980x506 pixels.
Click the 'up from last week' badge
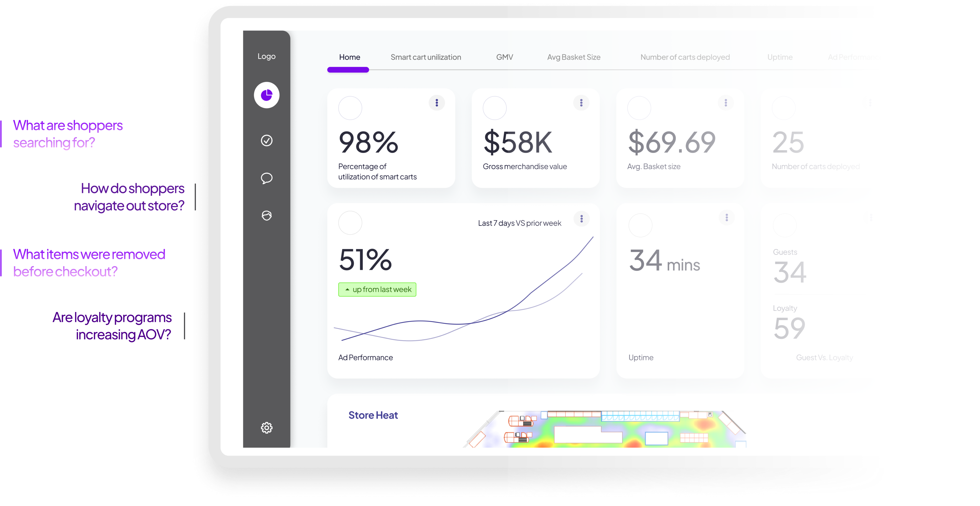tap(377, 289)
